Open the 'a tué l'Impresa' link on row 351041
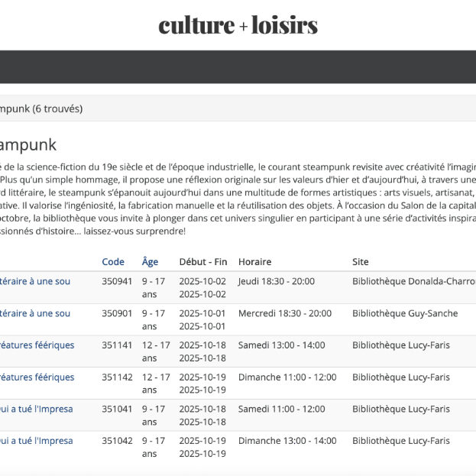This screenshot has width=476, height=476. (x=37, y=409)
